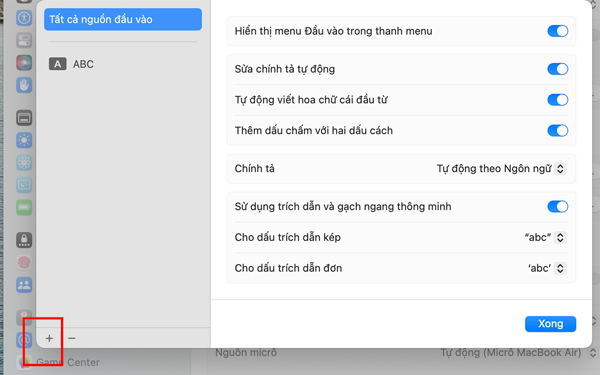Click the plus button to add input source
This screenshot has height=375, width=600.
49,338
